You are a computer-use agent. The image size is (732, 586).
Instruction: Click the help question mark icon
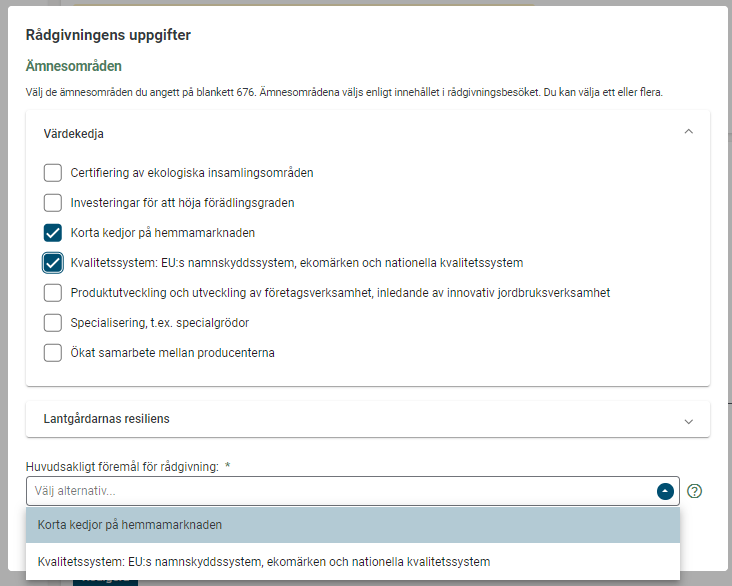click(695, 491)
